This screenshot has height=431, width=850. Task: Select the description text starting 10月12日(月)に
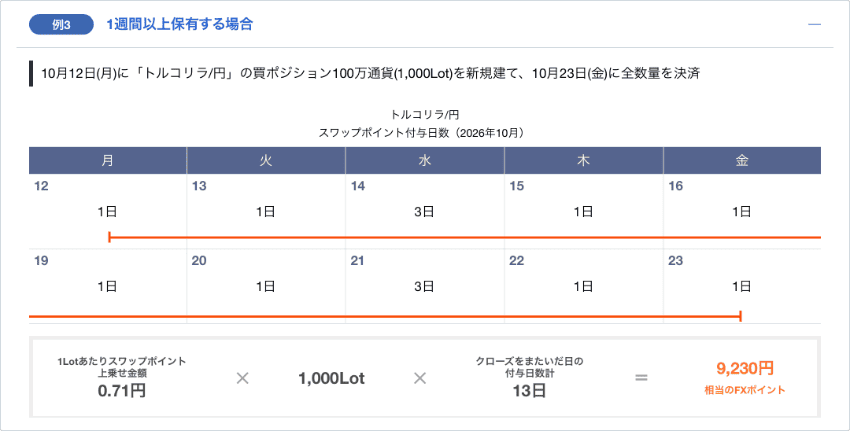coord(371,73)
